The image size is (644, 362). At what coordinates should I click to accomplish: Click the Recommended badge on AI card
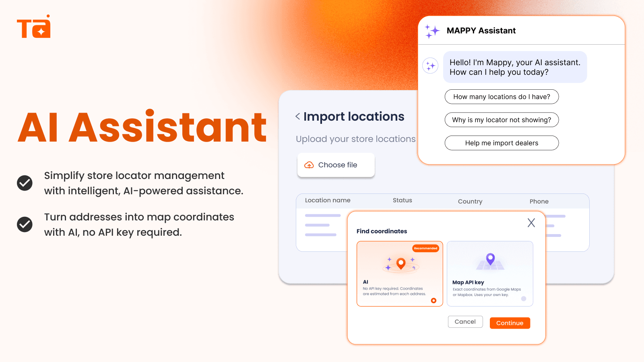coord(426,248)
